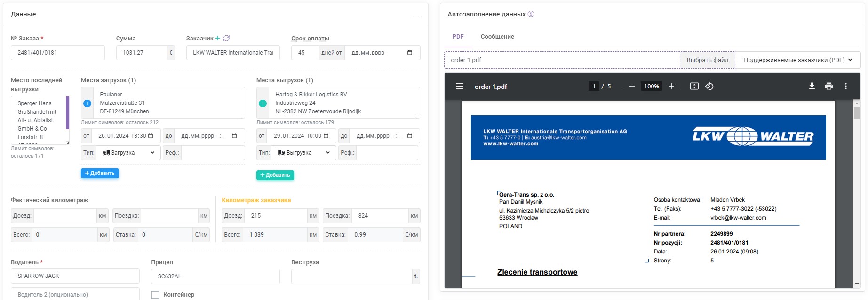The width and height of the screenshot is (868, 300).
Task: Focus the Вес груза input field
Action: click(352, 276)
